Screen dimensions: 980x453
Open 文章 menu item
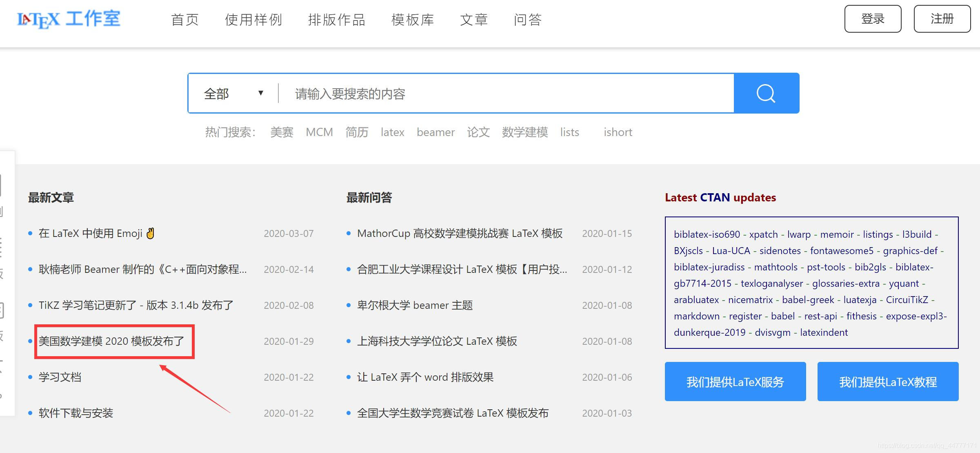tap(474, 20)
